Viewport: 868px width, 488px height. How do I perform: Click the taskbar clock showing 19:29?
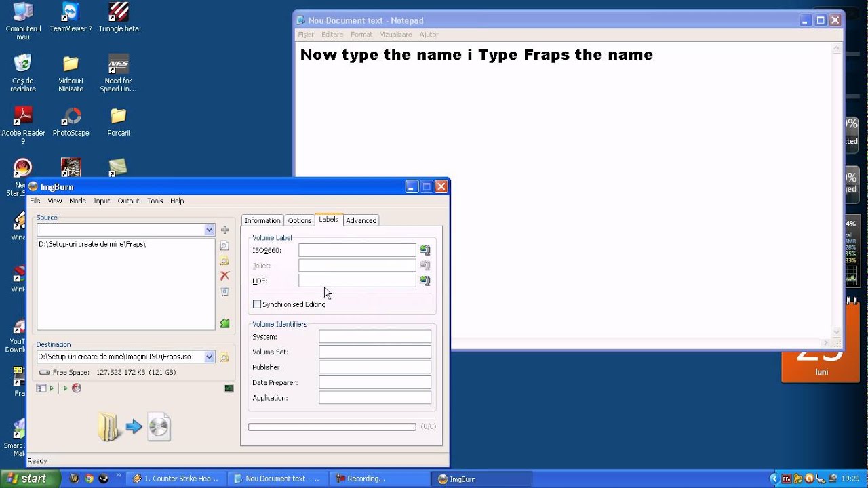tap(850, 479)
